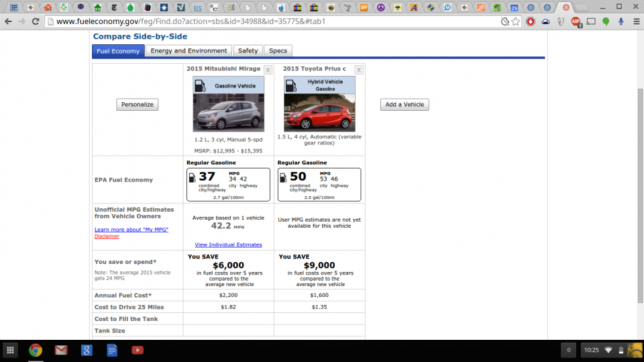
Task: Open the Safety tab
Action: tap(248, 50)
